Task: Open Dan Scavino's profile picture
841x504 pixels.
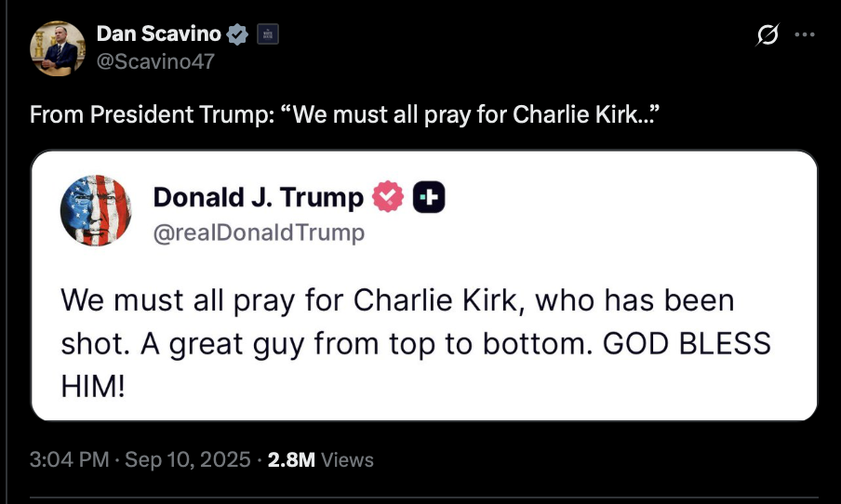Action: [x=60, y=47]
